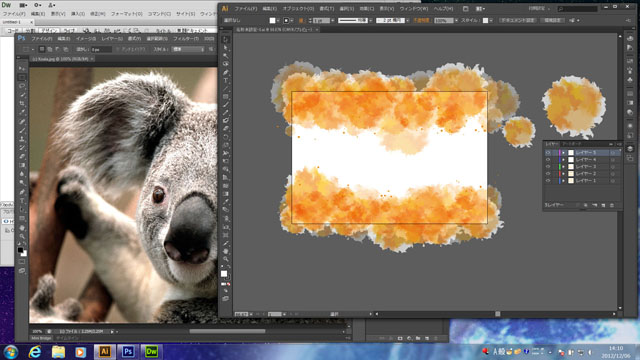Screen dimensions: 640x360
Task: Select the Lasso tool in Photoshop
Action: click(22, 86)
